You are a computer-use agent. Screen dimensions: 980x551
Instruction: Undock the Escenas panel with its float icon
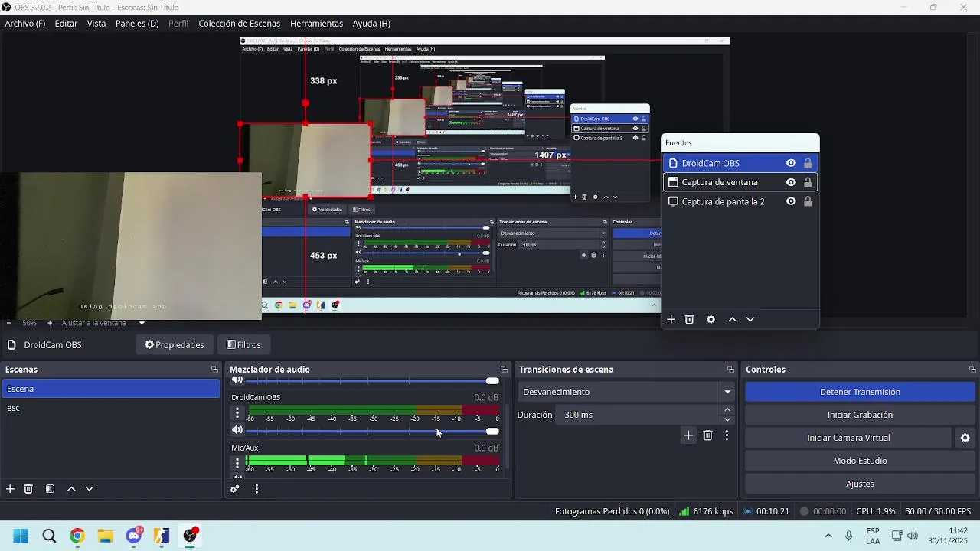point(214,370)
